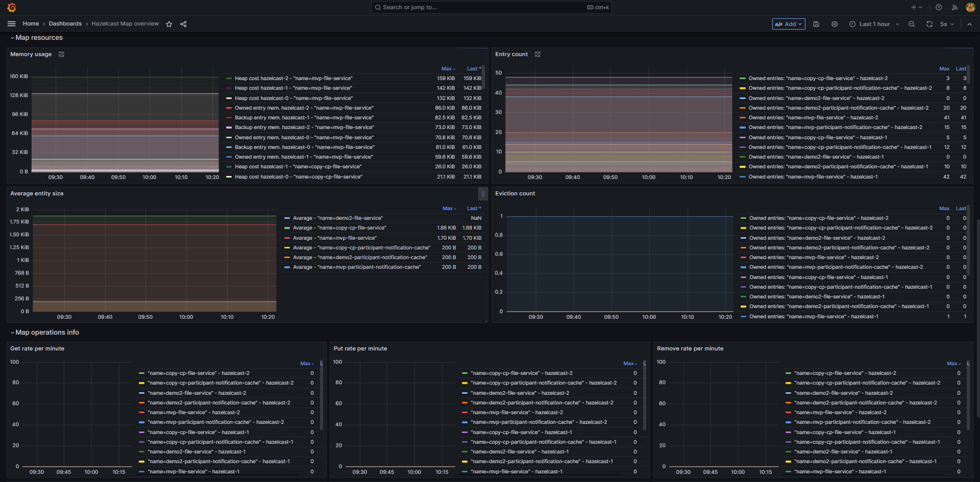Save the dashboard with the disk icon

coord(816,24)
